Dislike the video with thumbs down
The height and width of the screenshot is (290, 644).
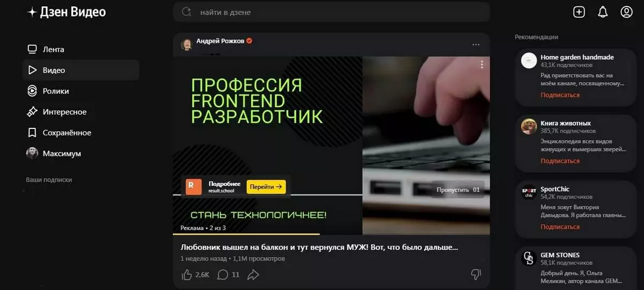(x=475, y=274)
